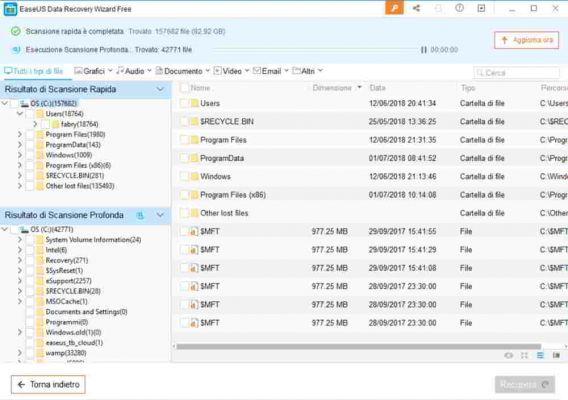Click the Cerca search field

[517, 73]
